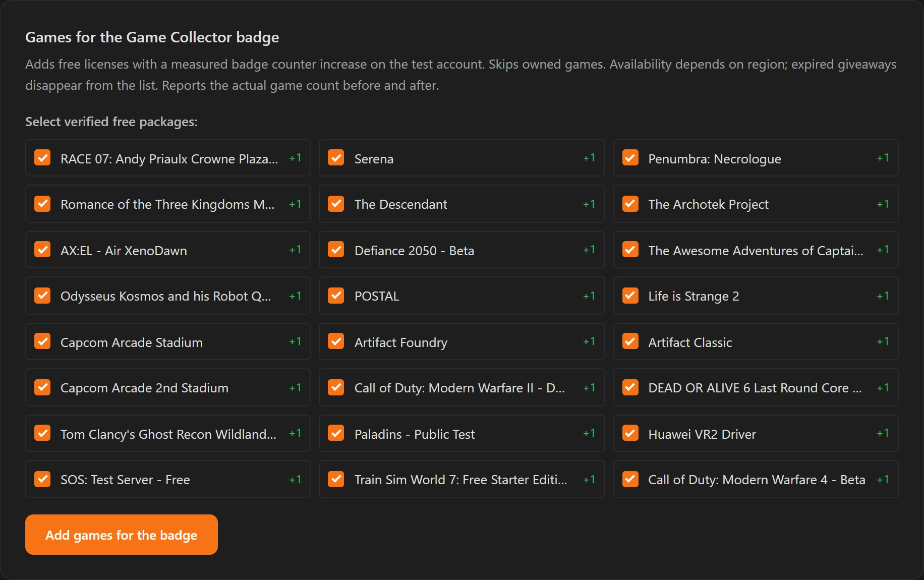Image resolution: width=924 pixels, height=580 pixels.
Task: Uncheck the POSTAL checkbox
Action: [336, 296]
